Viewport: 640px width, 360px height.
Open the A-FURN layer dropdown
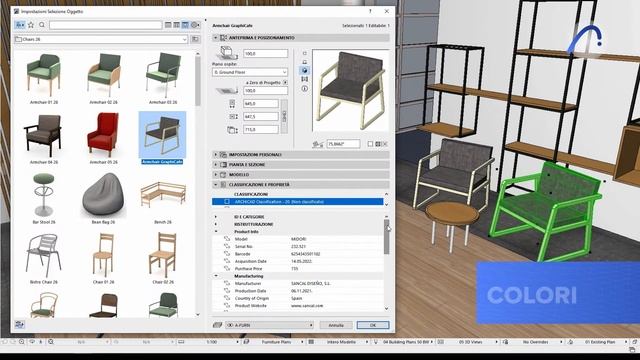pos(269,325)
